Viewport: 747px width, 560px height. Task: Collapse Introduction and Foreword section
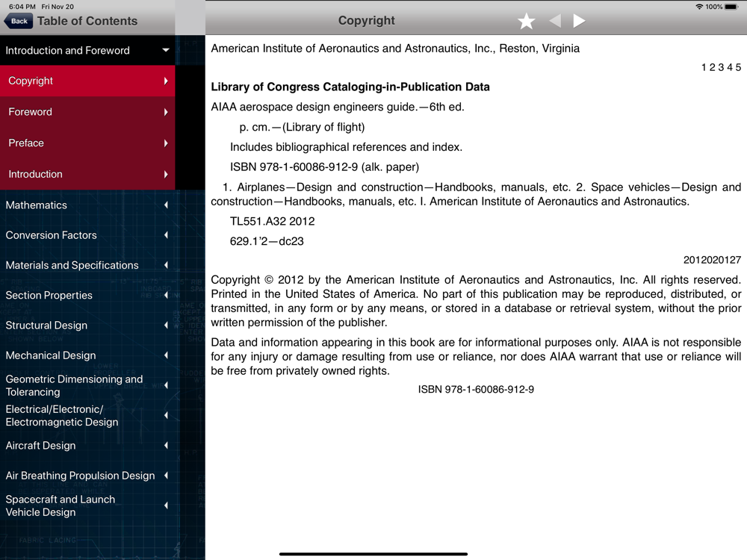87,50
